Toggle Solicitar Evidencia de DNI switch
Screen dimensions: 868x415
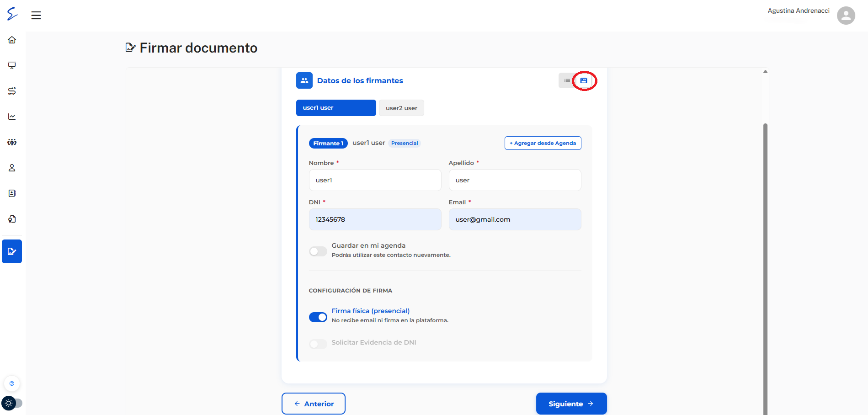coord(318,344)
